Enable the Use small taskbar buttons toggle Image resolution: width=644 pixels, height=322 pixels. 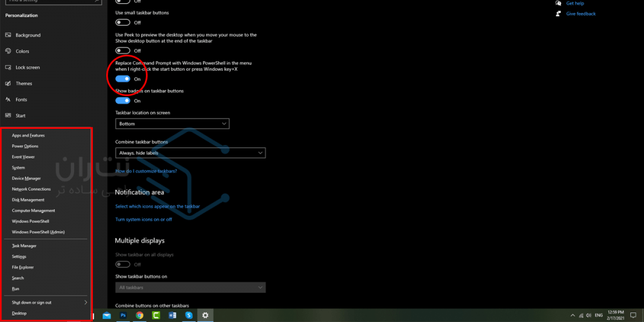[123, 23]
